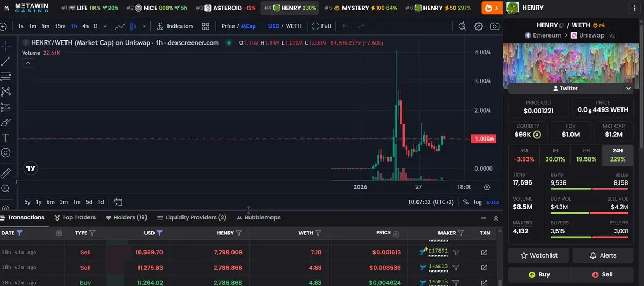Open price scale settings target icon
This screenshot has height=286, width=644.
coord(487,187)
